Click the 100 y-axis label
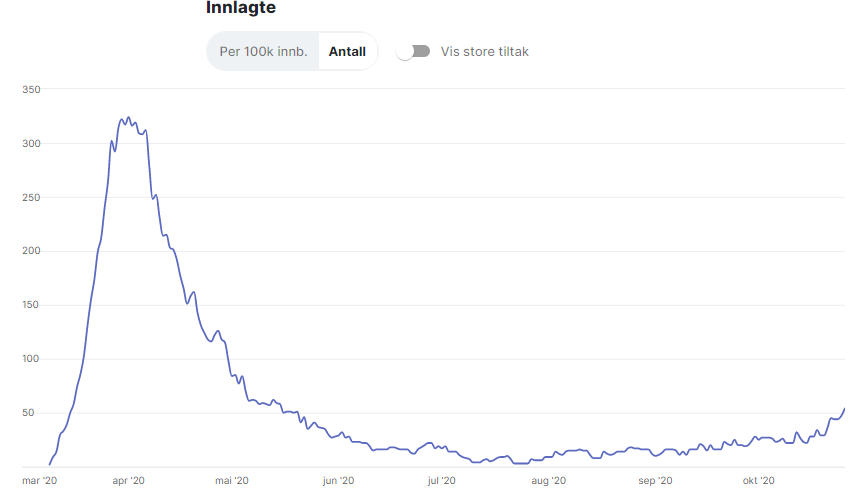The image size is (863, 498). click(30, 359)
